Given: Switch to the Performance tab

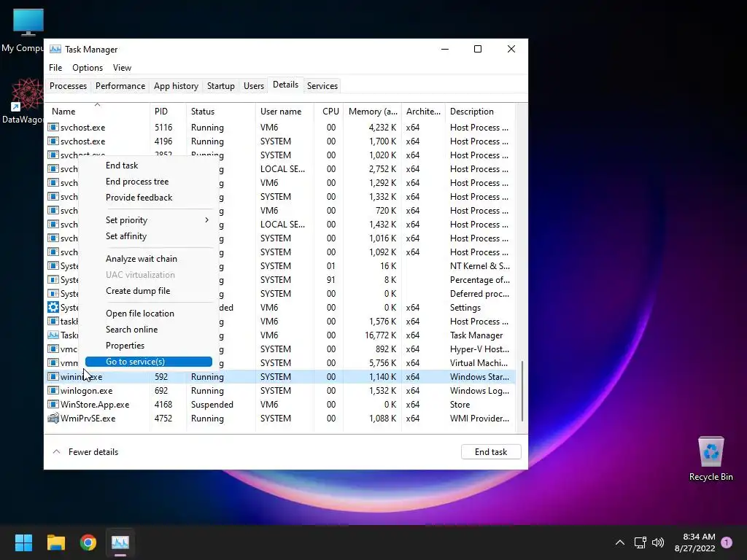Looking at the screenshot, I should click(120, 86).
